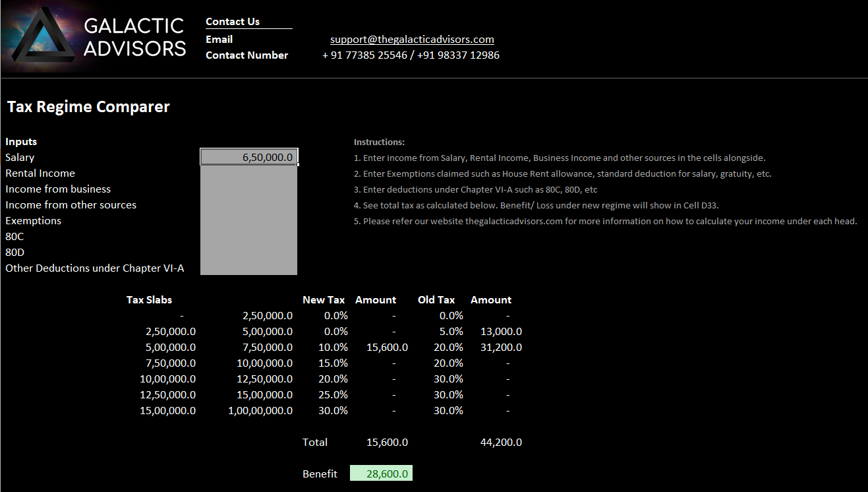The image size is (868, 492).
Task: Click the 80C deduction input cell
Action: point(248,236)
